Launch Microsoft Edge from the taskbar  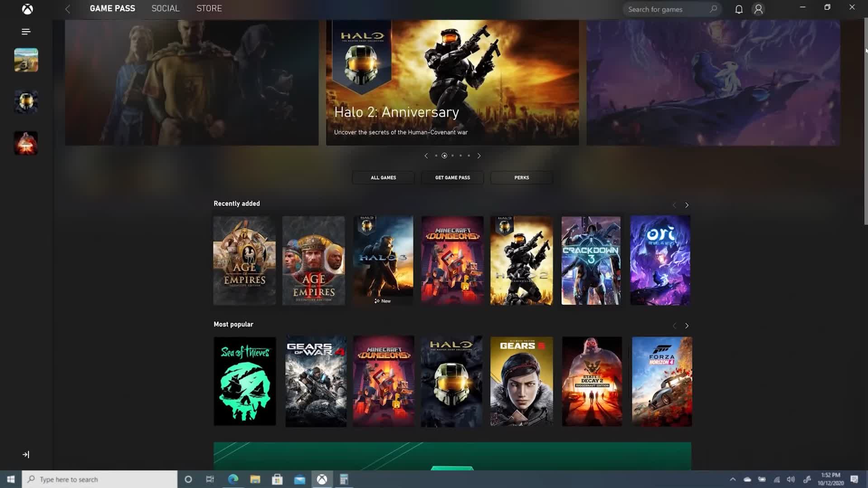click(x=233, y=479)
